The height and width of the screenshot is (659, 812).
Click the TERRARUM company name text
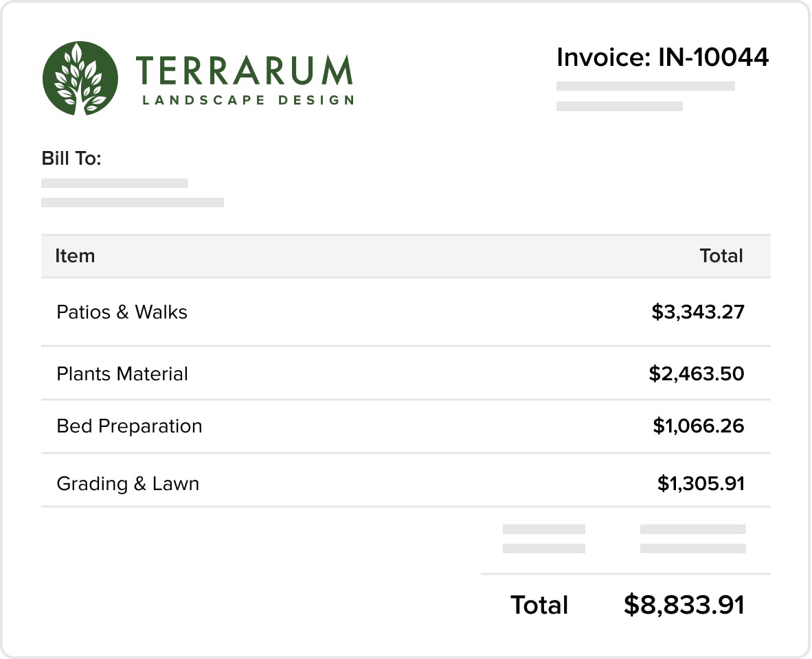pyautogui.click(x=245, y=71)
